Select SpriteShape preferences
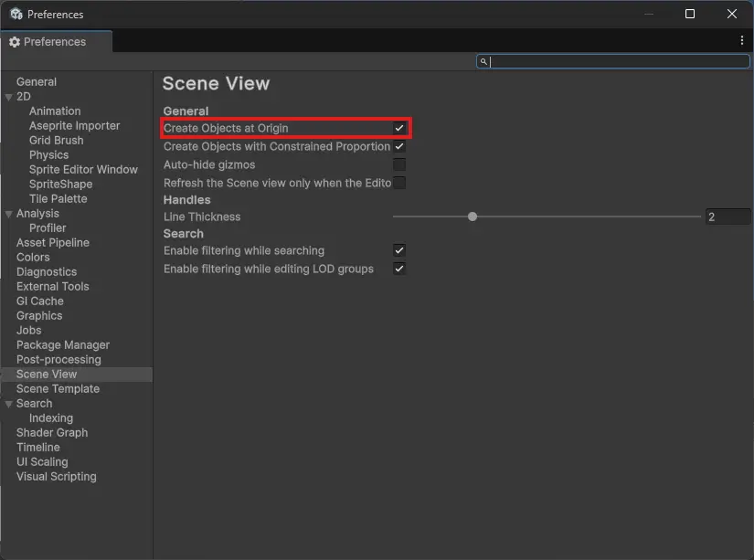This screenshot has height=560, width=754. click(60, 185)
